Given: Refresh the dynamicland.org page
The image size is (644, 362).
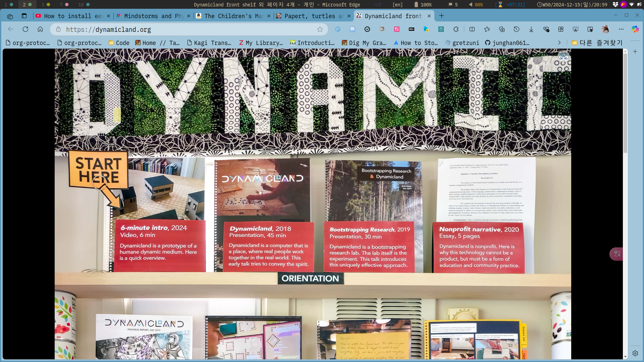Looking at the screenshot, I should (25, 29).
